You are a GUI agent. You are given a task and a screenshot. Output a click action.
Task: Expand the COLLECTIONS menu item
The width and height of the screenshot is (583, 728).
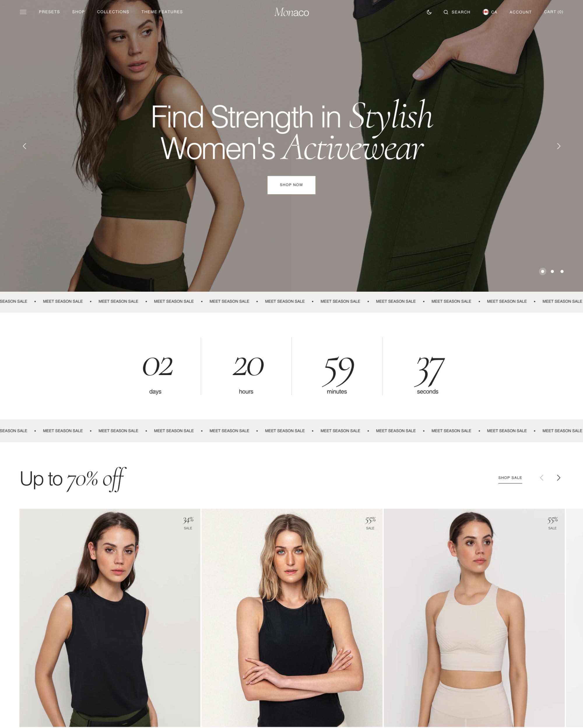(113, 11)
